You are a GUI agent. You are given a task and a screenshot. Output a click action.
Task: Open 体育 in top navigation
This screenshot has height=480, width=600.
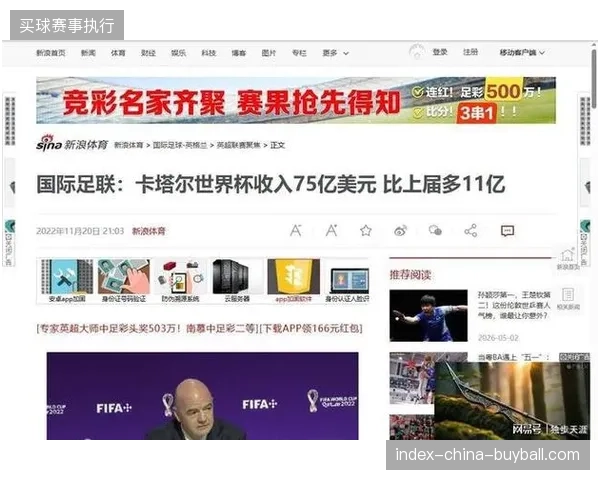click(x=118, y=53)
